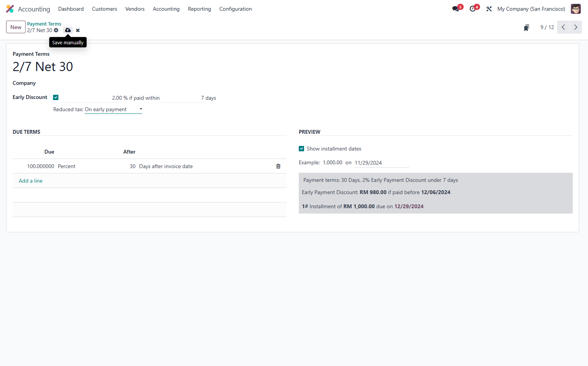Go back via Payment Terms breadcrumb
Image resolution: width=588 pixels, height=366 pixels.
(x=44, y=24)
